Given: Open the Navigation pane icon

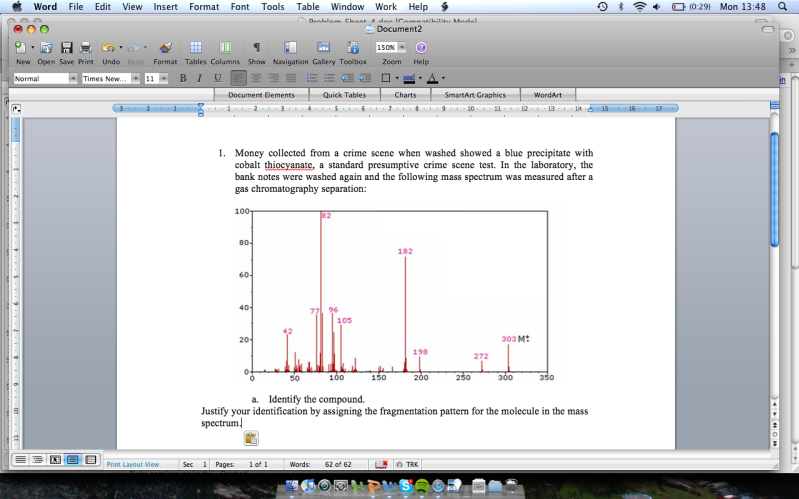Looking at the screenshot, I should [290, 48].
